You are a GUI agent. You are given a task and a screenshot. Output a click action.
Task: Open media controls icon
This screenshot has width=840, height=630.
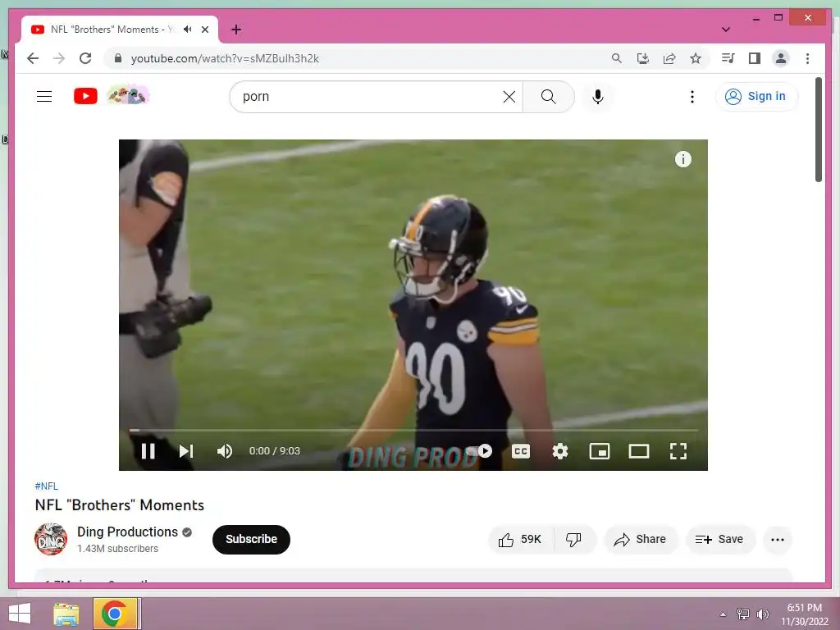tap(728, 58)
